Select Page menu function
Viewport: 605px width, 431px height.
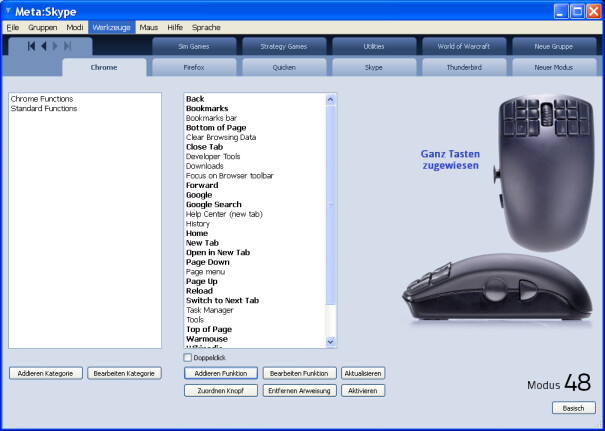pos(205,272)
